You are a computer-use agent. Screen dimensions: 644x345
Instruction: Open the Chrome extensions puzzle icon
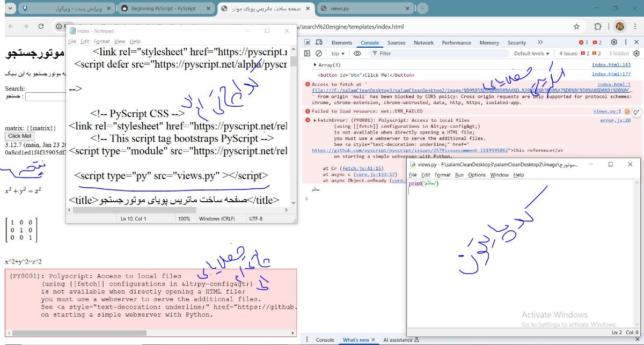point(598,26)
